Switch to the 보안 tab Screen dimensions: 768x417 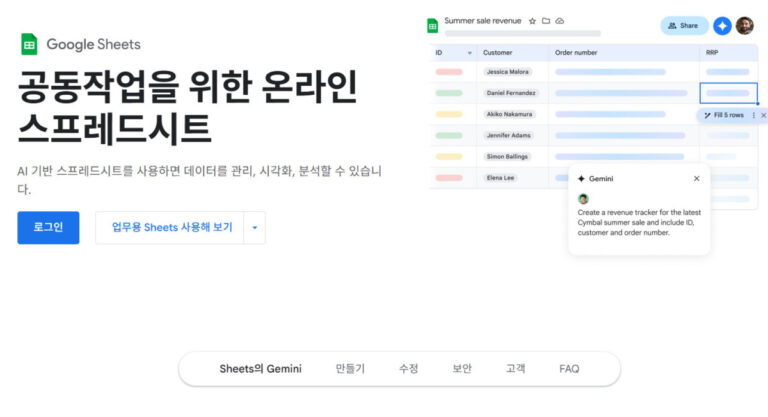tap(462, 369)
